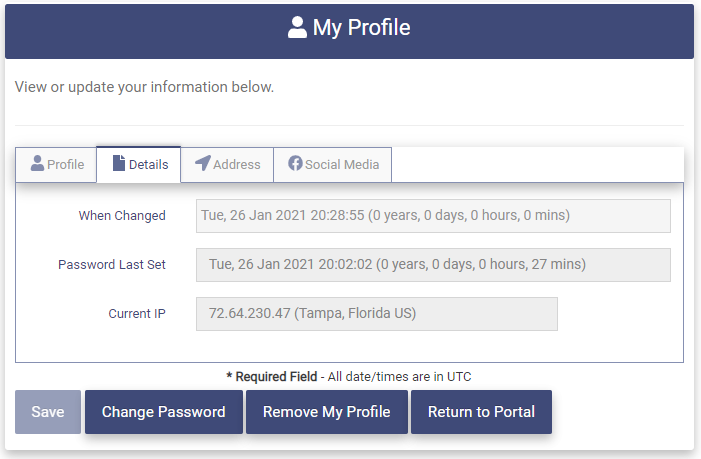This screenshot has width=701, height=459.
Task: Click the Current IP field showing Tampa
Action: click(x=376, y=314)
